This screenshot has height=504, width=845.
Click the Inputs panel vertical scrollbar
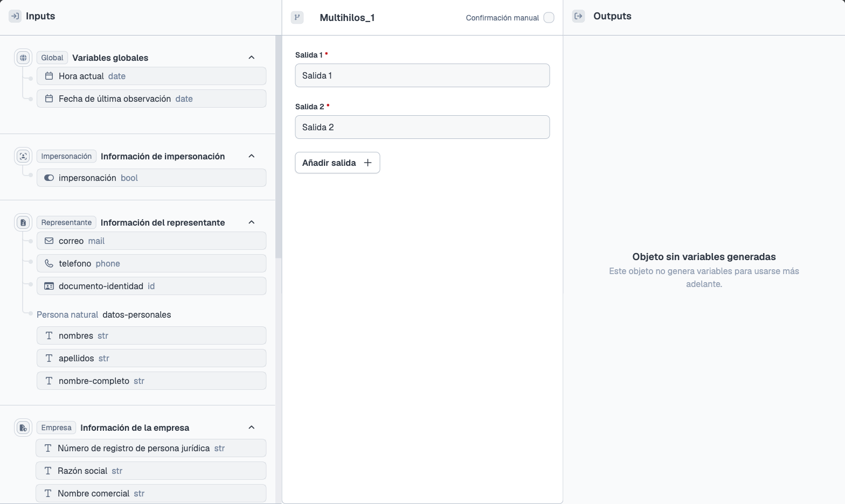pos(278,147)
